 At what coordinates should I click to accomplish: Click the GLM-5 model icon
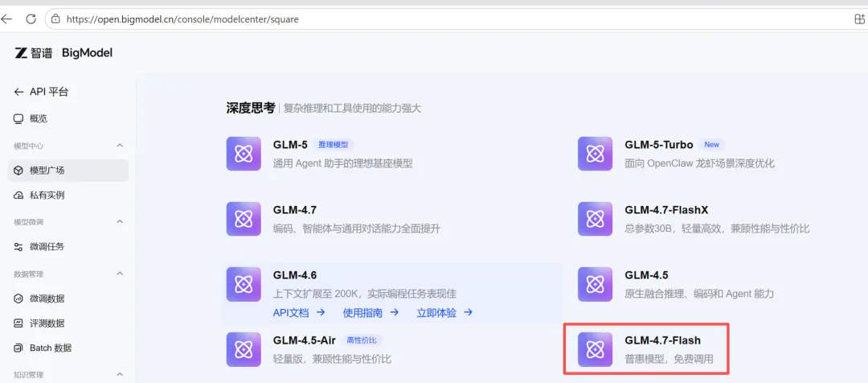(x=244, y=154)
